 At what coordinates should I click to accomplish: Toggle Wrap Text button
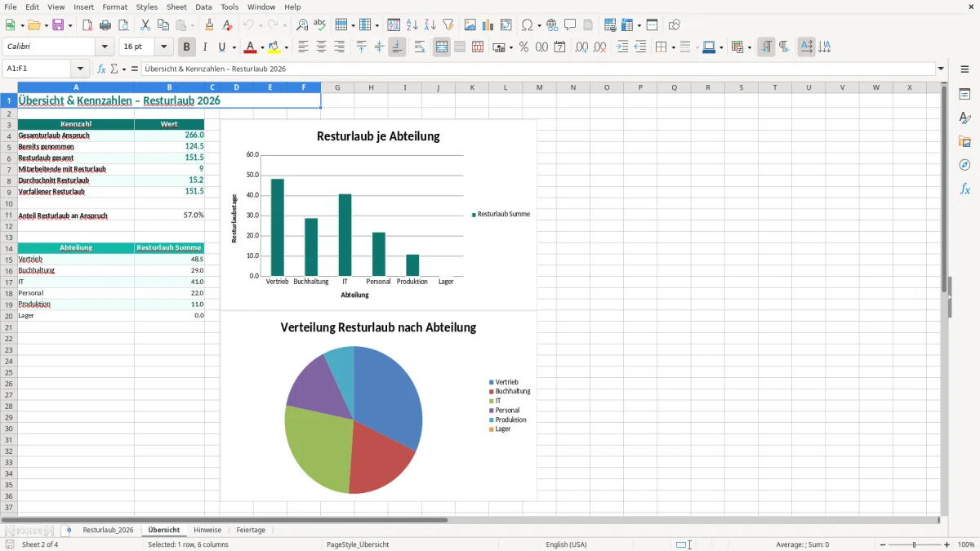point(420,47)
